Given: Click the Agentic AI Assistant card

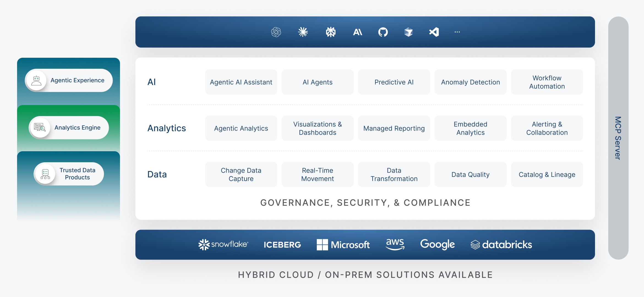Looking at the screenshot, I should click(x=241, y=82).
